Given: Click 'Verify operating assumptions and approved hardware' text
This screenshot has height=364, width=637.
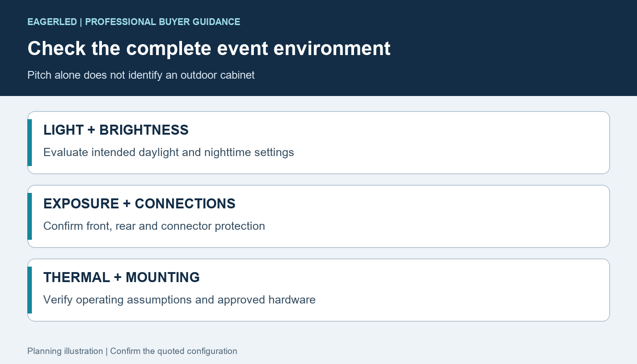Looking at the screenshot, I should pyautogui.click(x=179, y=300).
